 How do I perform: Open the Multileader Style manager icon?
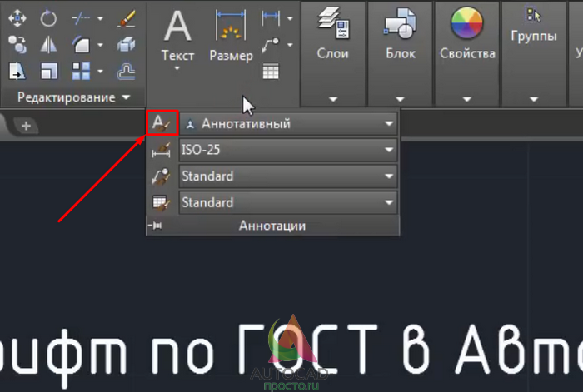point(162,176)
